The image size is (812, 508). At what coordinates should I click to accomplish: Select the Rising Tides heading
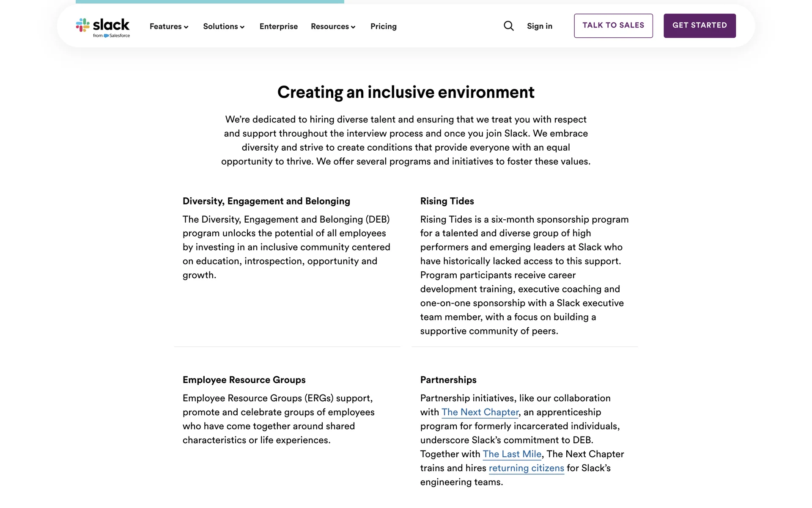pyautogui.click(x=447, y=201)
